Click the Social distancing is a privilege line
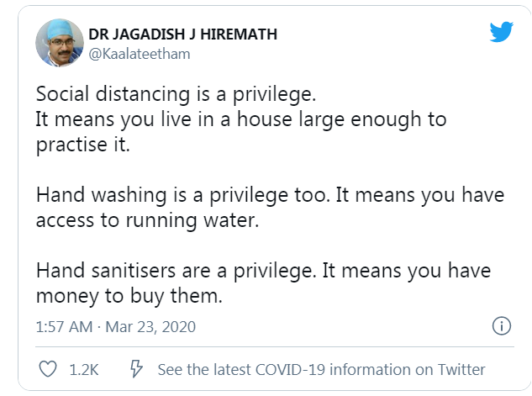Viewport: 532px width, 396px height. tap(176, 94)
